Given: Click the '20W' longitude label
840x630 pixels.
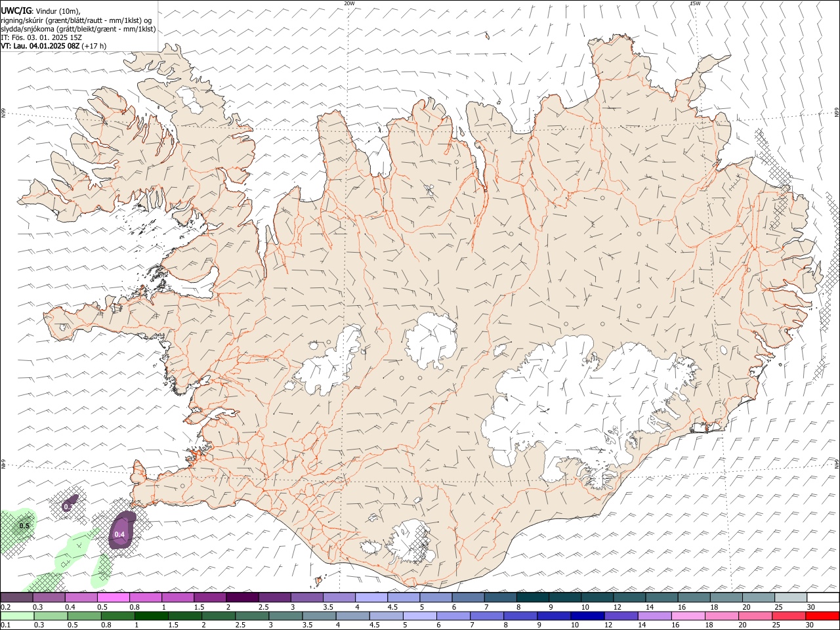Looking at the screenshot, I should click(349, 3).
